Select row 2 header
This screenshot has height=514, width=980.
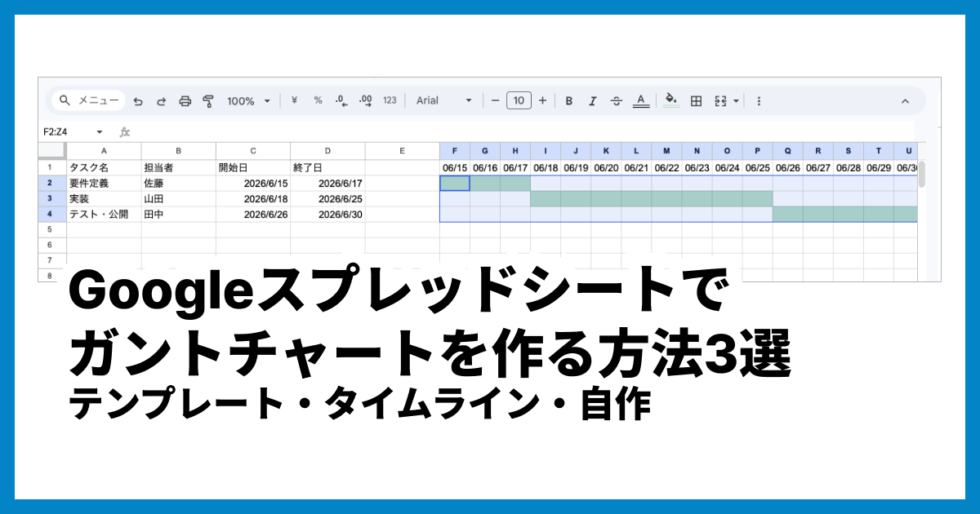[x=52, y=183]
